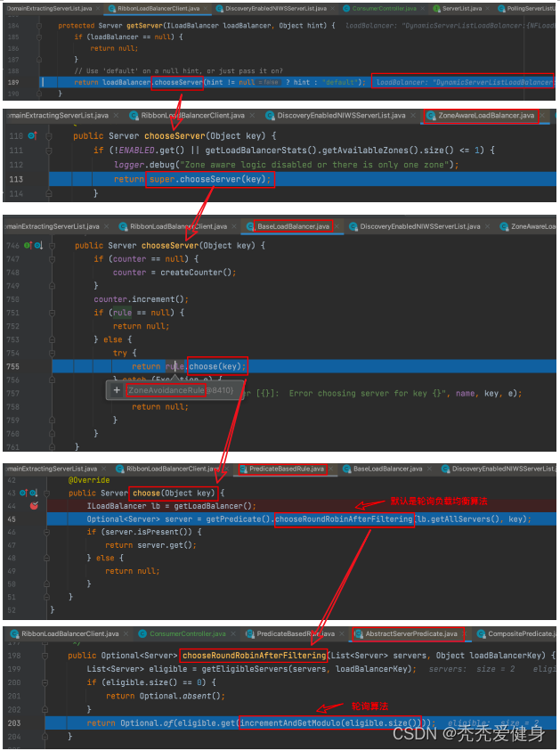
Task: Collapse the if rule fold at line 751
Action: pos(53,313)
